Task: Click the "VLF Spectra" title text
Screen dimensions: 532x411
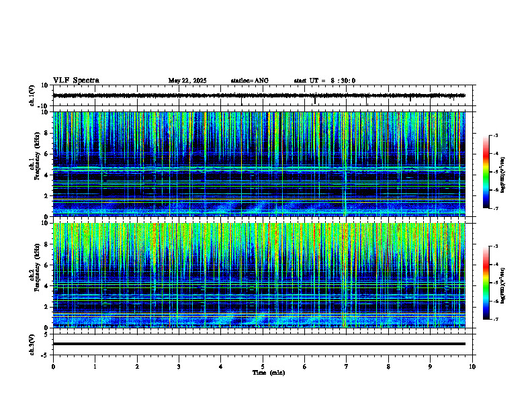Action: click(x=76, y=81)
